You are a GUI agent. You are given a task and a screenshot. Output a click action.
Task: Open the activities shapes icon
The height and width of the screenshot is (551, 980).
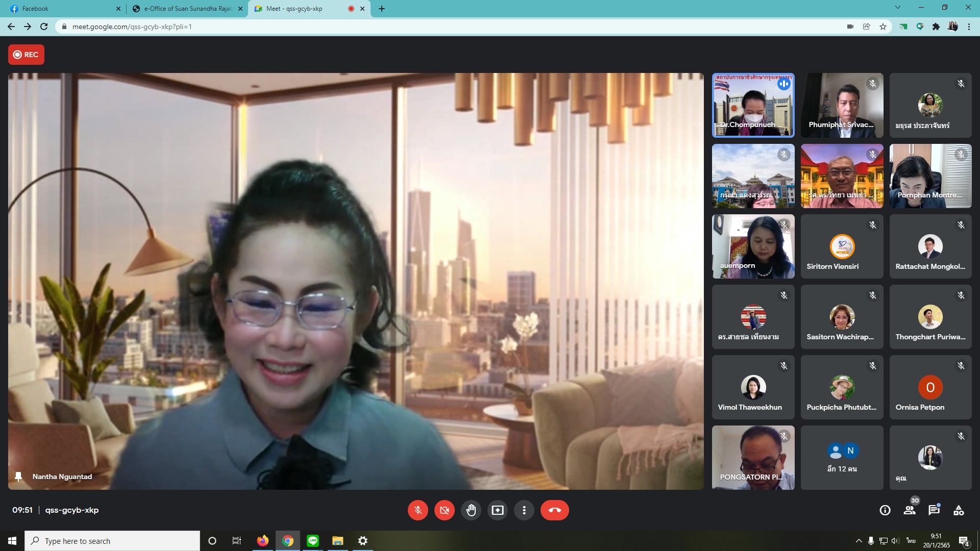959,510
